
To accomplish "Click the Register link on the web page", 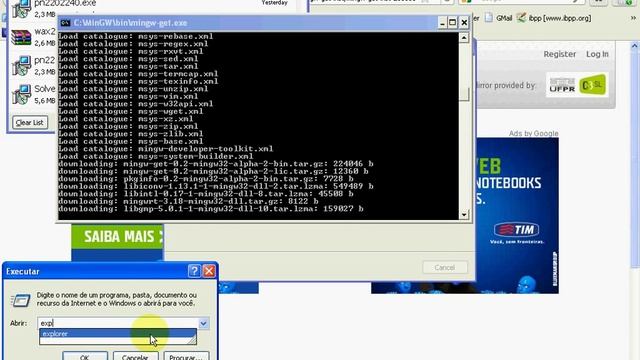I will point(559,54).
